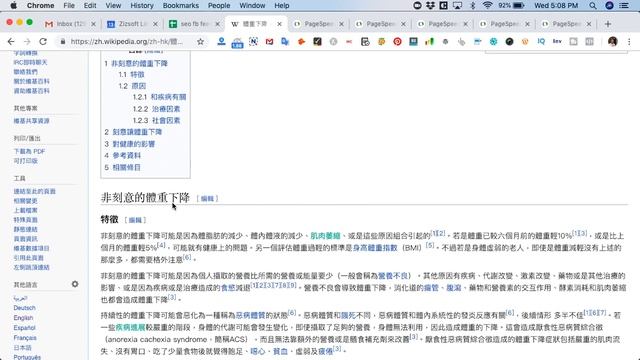Viewport: 640px width, 360px height.
Task: Switch to Deutsch language version
Action: [x=24, y=308]
